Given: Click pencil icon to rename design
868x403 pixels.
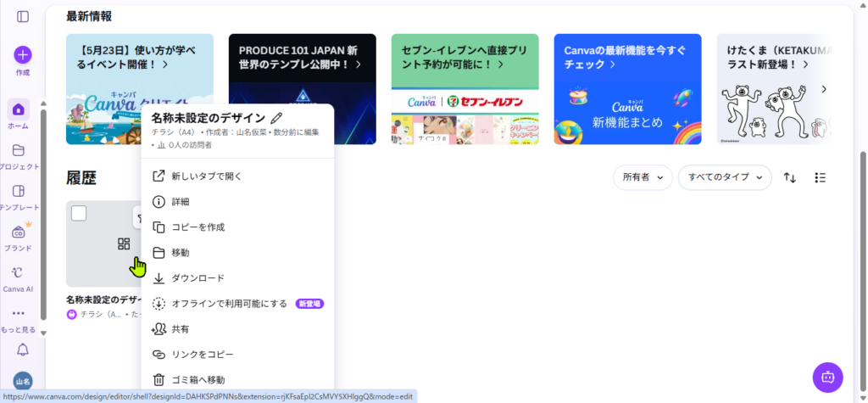Looking at the screenshot, I should 277,118.
